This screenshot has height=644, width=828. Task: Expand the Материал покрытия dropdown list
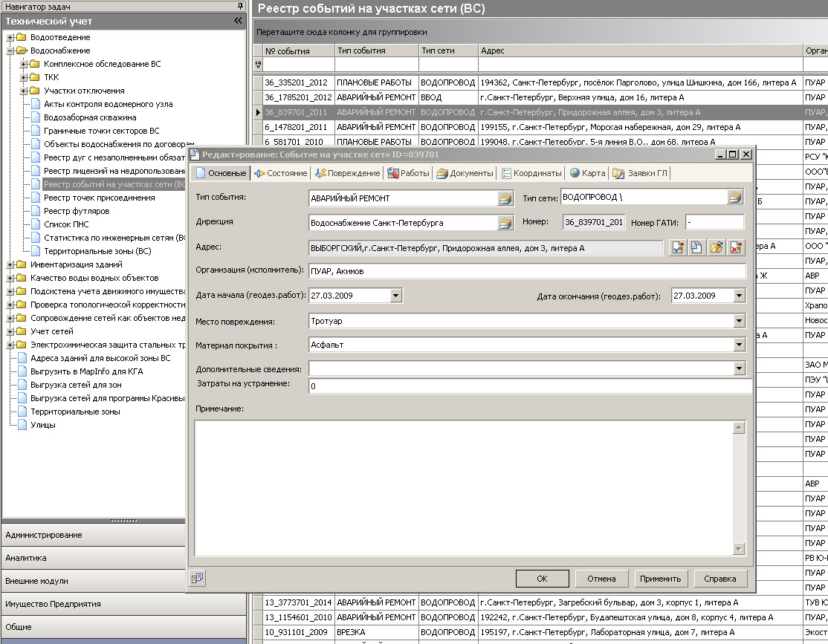[x=739, y=345]
